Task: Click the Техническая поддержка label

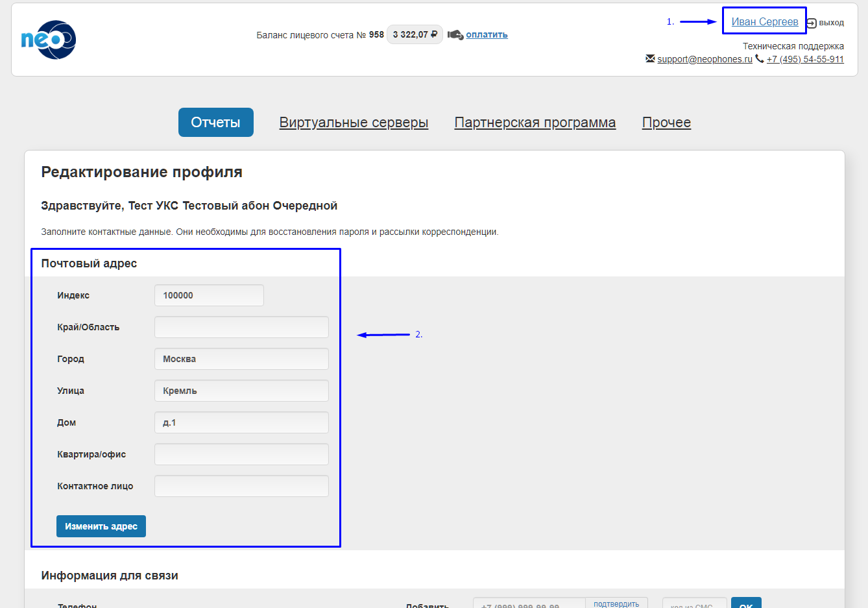Action: [x=793, y=46]
